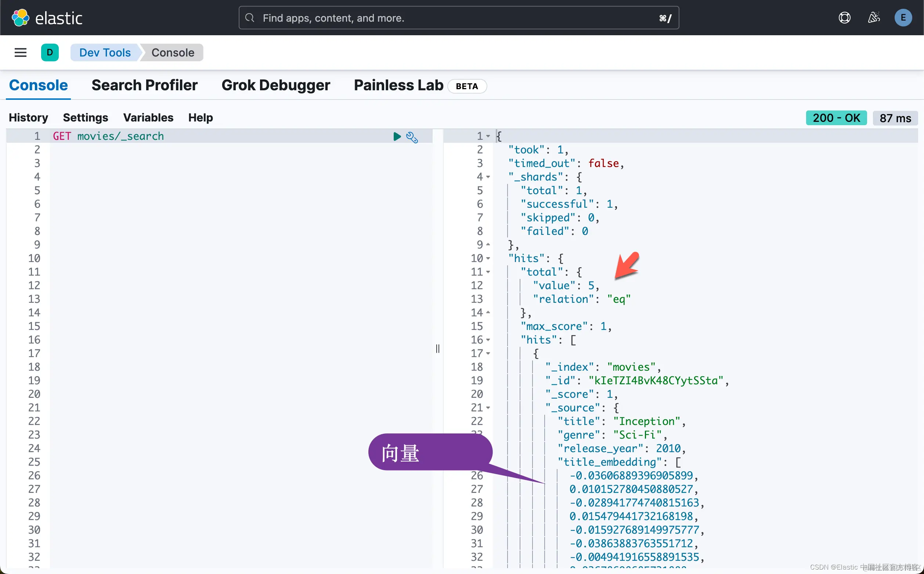This screenshot has width=924, height=574.
Task: Open the E user profile avatar
Action: [x=903, y=18]
